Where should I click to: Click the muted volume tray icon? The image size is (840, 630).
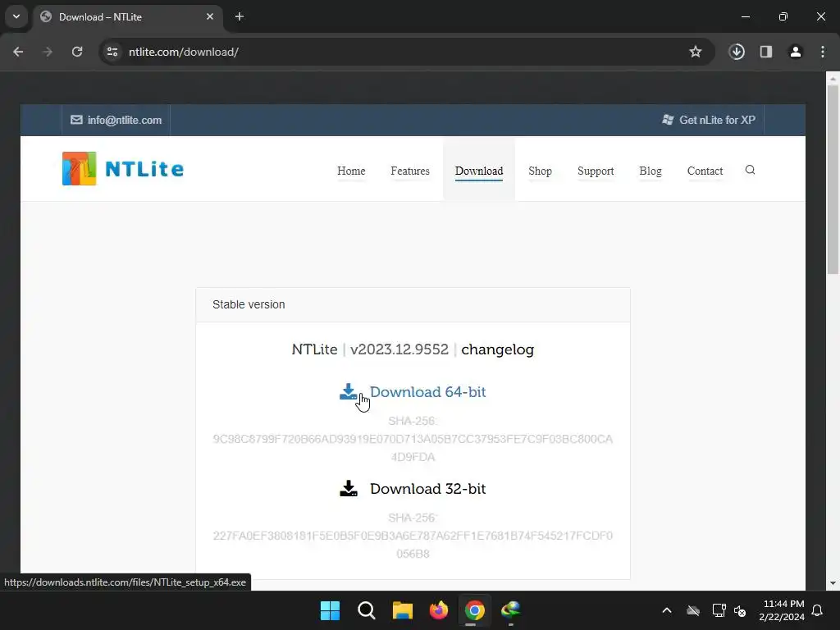pos(740,610)
